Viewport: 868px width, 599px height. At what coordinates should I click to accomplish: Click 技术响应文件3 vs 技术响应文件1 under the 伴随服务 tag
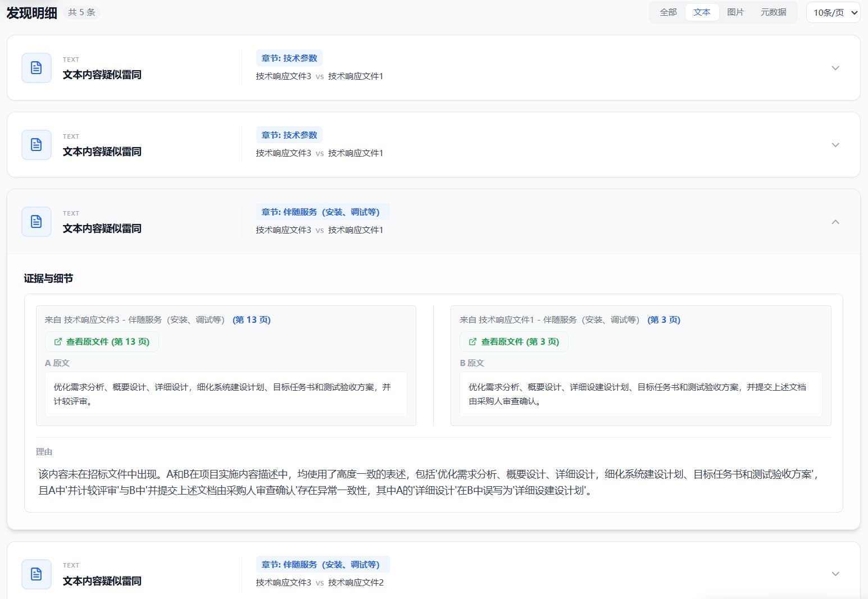click(320, 230)
